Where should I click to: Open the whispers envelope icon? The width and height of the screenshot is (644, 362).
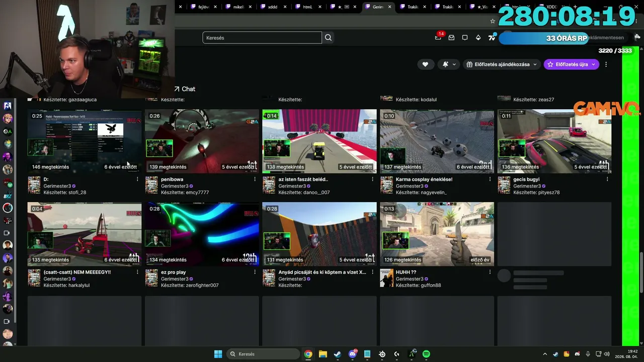(451, 38)
